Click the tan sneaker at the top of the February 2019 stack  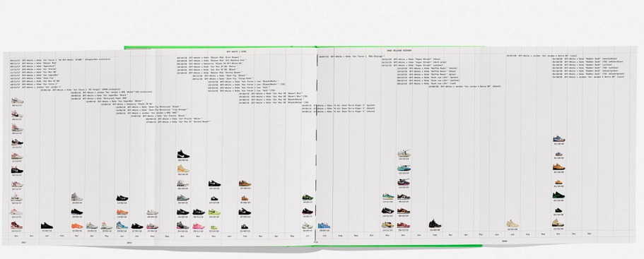(x=245, y=183)
